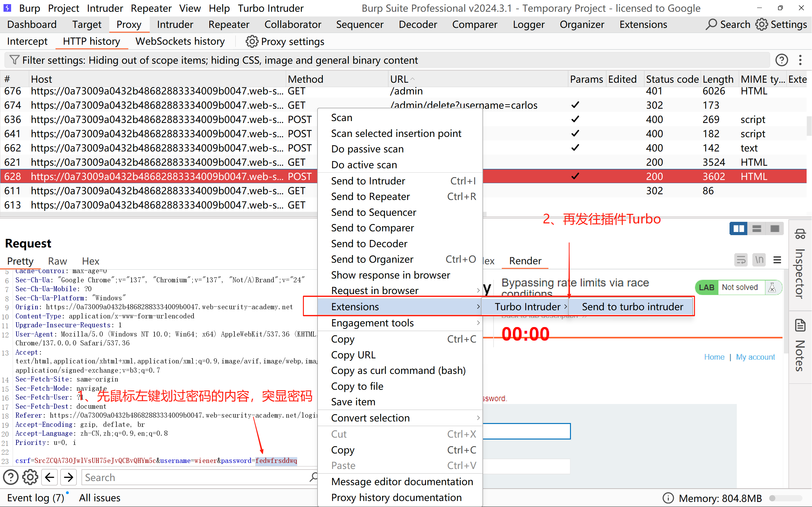The width and height of the screenshot is (812, 507).
Task: Click Send to turbo intruder
Action: point(632,306)
